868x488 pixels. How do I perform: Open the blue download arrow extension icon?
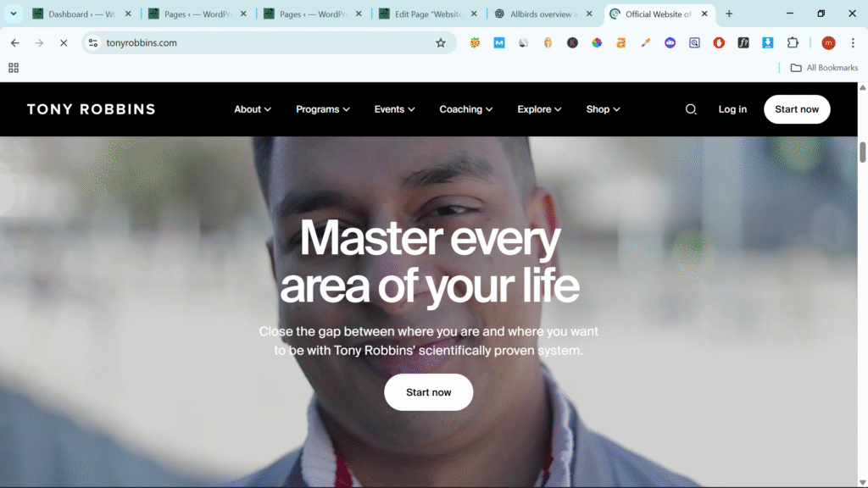point(768,43)
